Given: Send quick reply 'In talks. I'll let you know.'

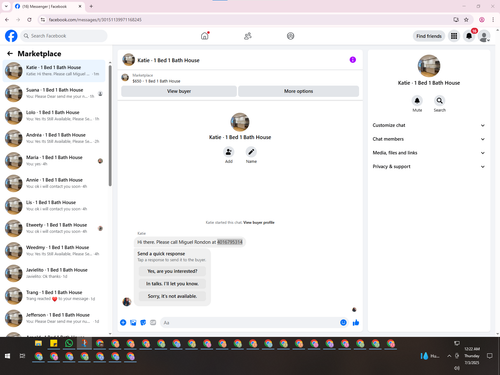Looking at the screenshot, I should [x=172, y=284].
